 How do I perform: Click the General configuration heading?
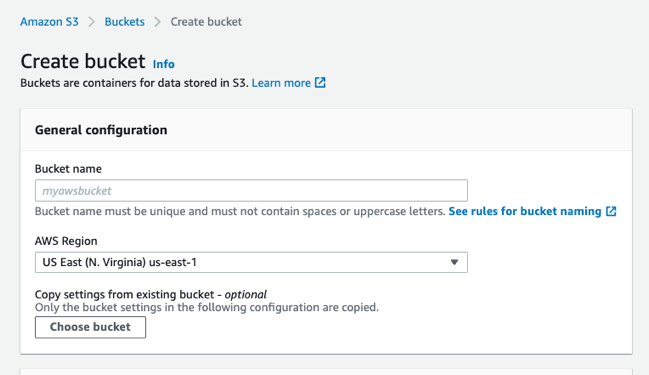tap(101, 130)
